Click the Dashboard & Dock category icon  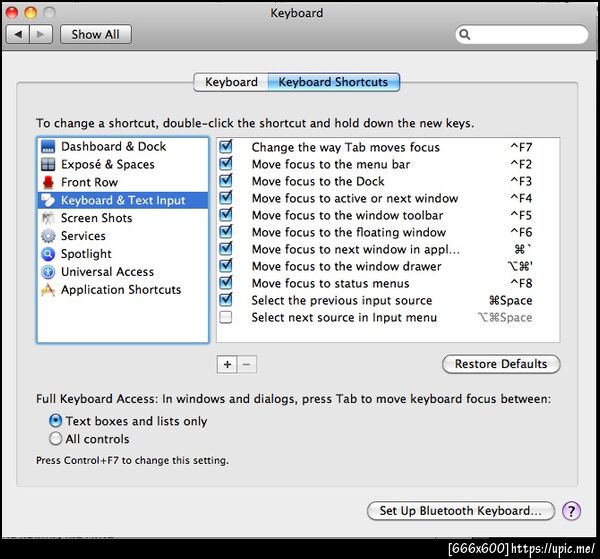(x=48, y=147)
